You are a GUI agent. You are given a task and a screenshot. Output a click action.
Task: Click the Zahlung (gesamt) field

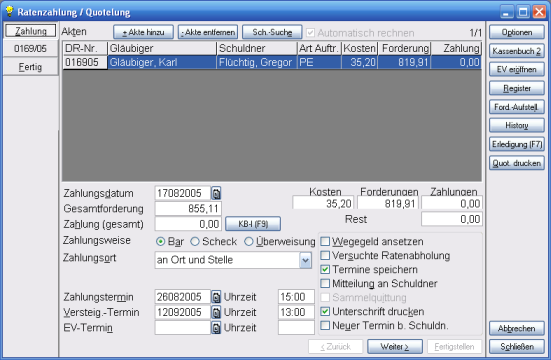pos(188,224)
